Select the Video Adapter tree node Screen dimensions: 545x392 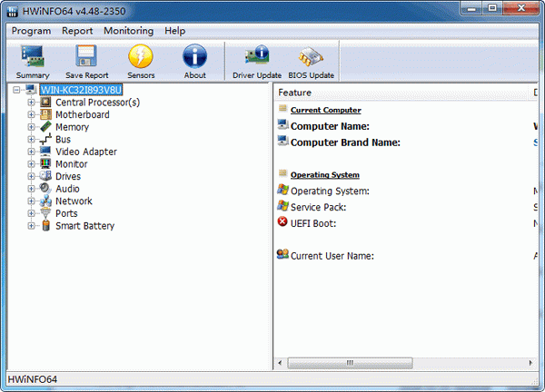click(x=85, y=152)
